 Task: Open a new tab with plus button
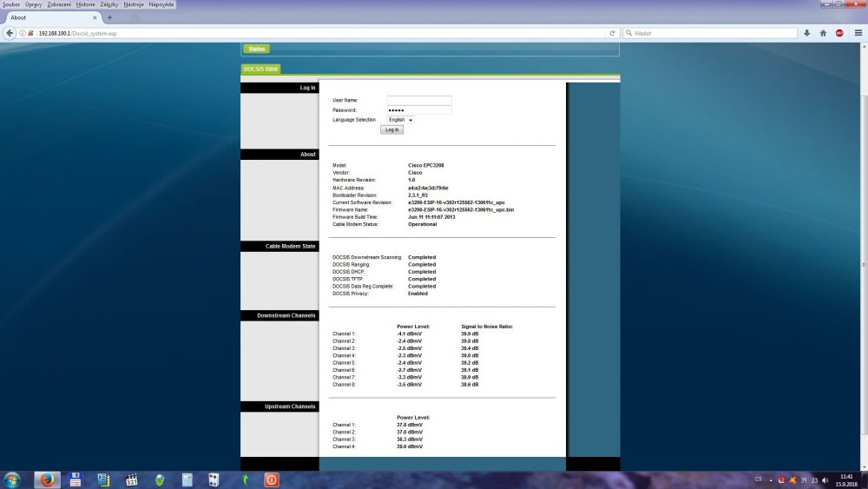point(109,17)
